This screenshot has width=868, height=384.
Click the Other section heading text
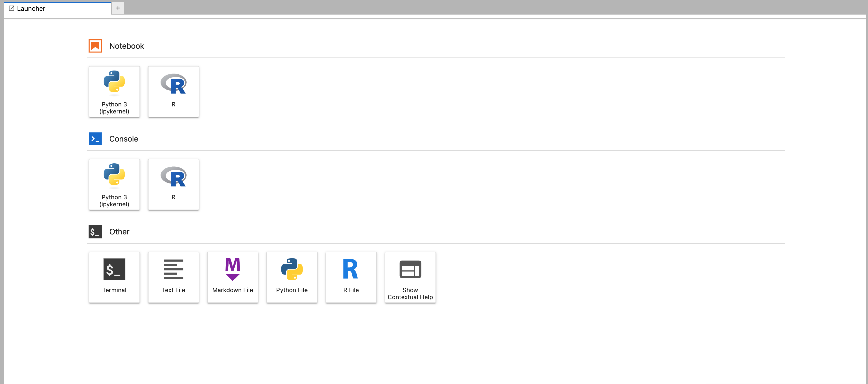tap(119, 232)
